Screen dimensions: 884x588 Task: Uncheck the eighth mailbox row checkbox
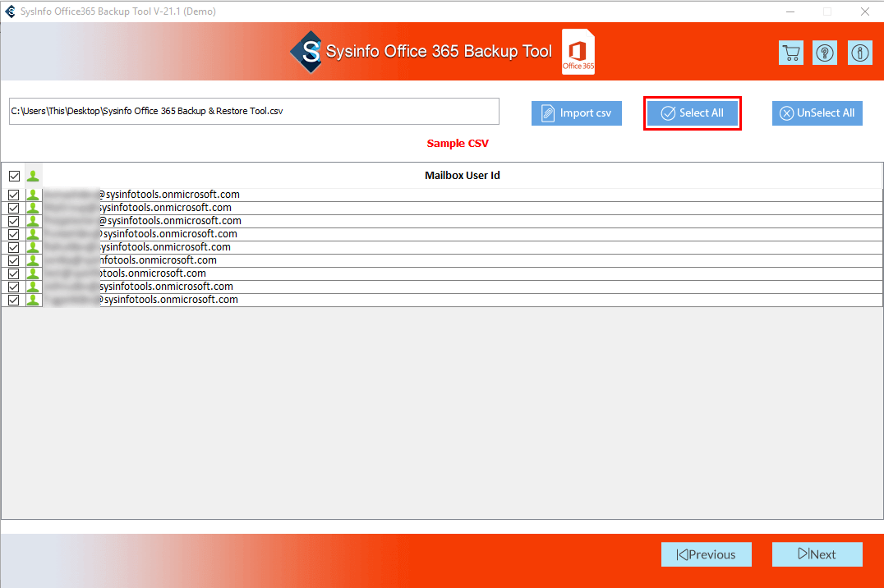[x=13, y=287]
